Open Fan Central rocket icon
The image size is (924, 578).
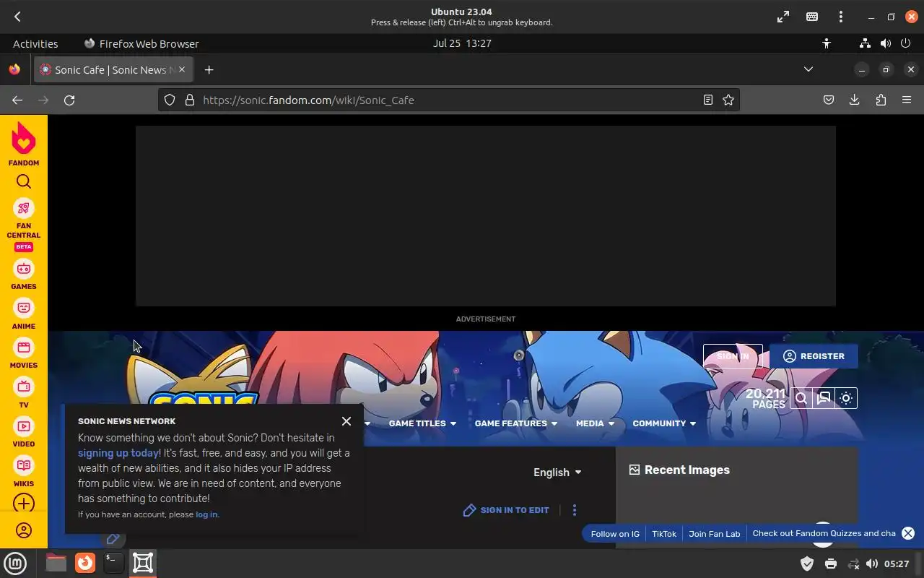coord(24,209)
